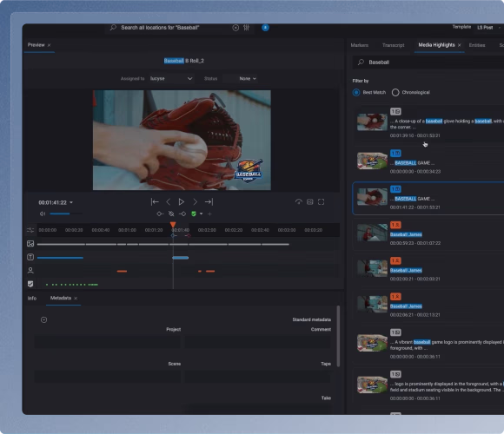Click the Tape metadata input field
504x434 pixels.
[x=258, y=376]
